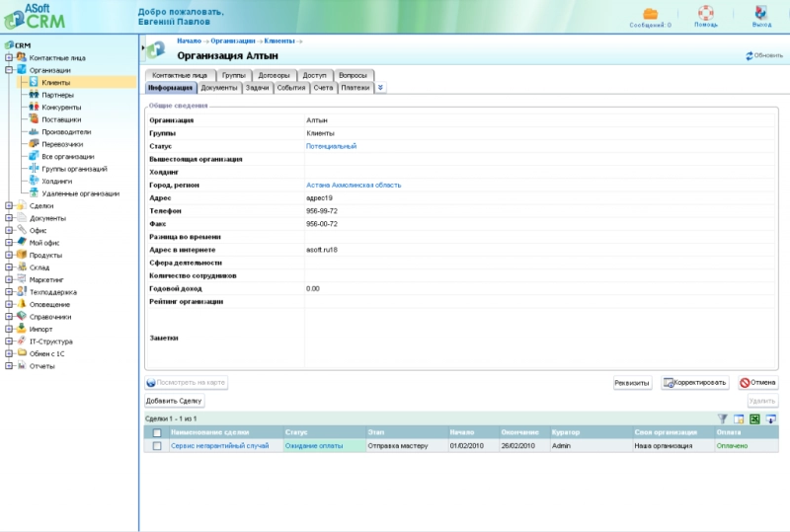Click the Помощь lifebuoy help icon
This screenshot has height=532, width=790.
click(706, 14)
